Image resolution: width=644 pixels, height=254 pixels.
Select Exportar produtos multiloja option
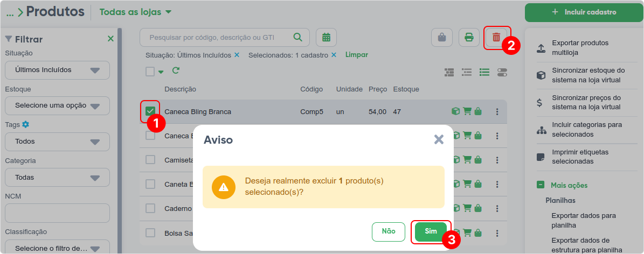[x=580, y=47]
